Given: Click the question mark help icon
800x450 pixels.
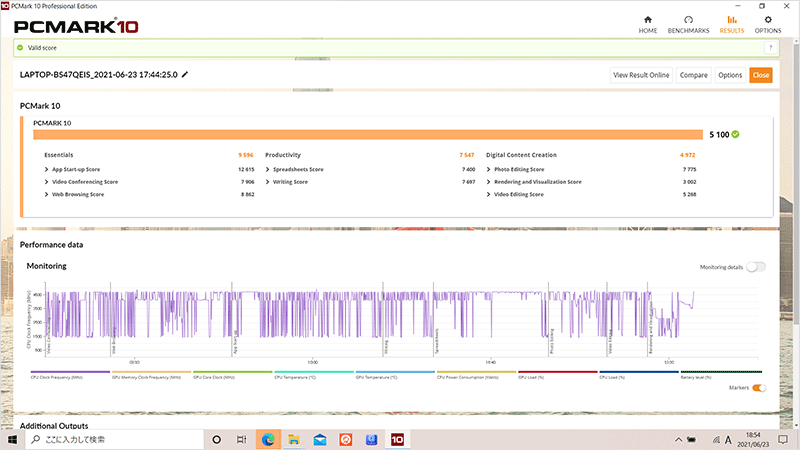Looking at the screenshot, I should [x=771, y=47].
